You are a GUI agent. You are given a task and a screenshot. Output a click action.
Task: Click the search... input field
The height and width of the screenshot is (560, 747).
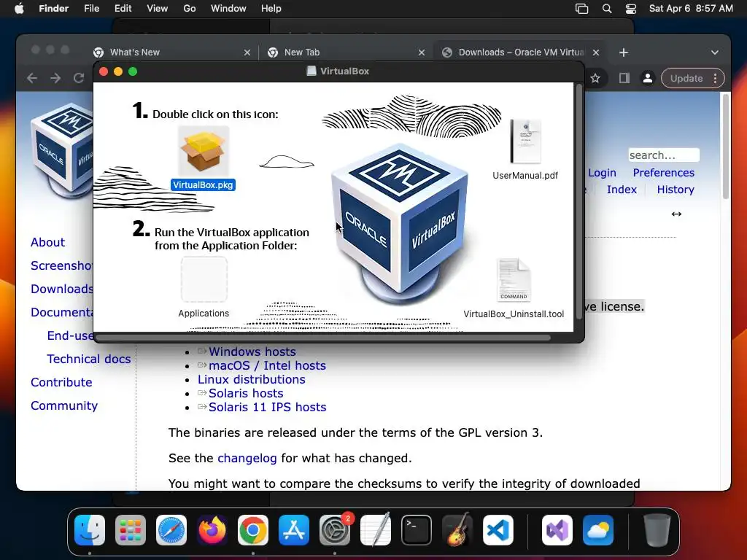pyautogui.click(x=664, y=155)
